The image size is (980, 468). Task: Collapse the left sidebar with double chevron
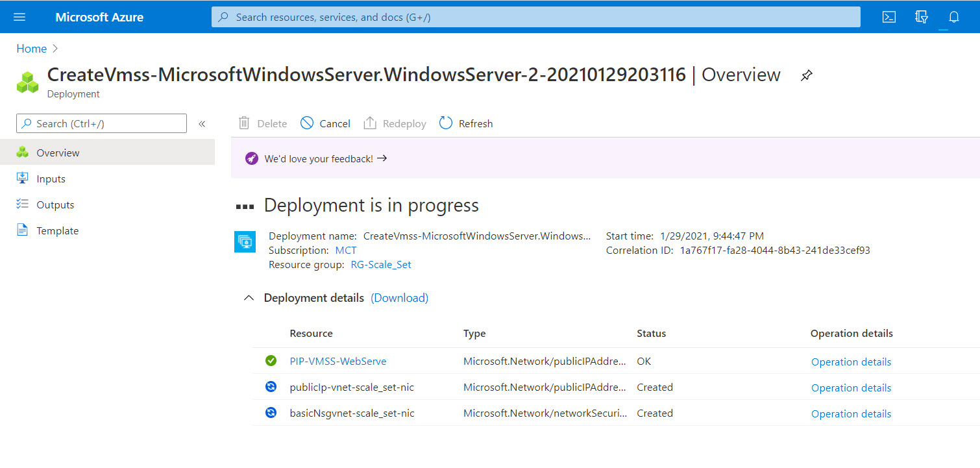pos(202,123)
